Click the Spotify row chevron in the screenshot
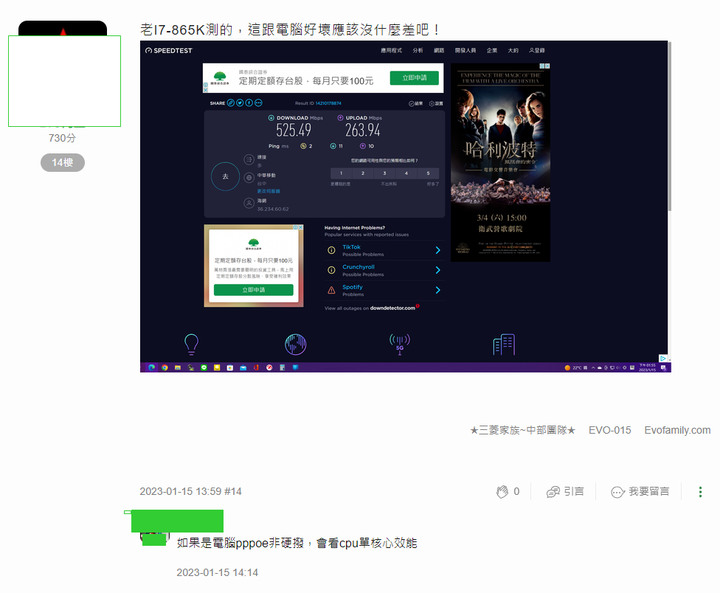720x593 pixels. (438, 290)
